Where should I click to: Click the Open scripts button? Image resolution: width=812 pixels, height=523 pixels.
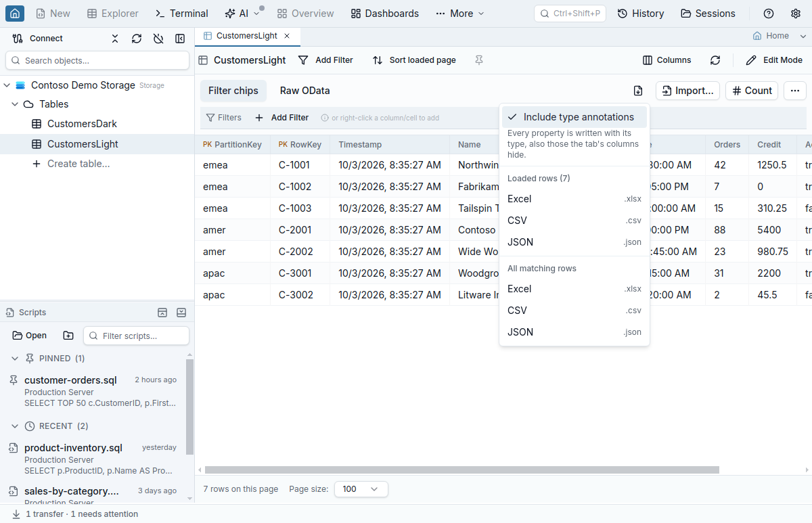[30, 336]
